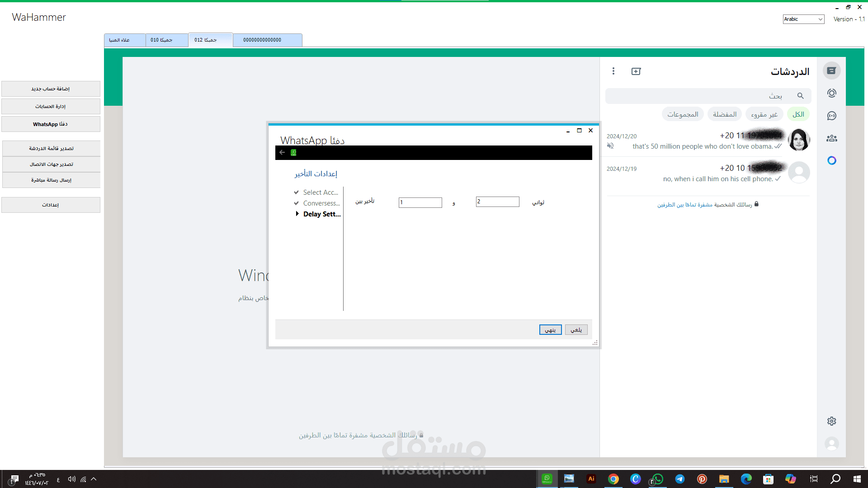The image size is (868, 488).
Task: Select the Select Account wizard step
Action: coord(320,192)
